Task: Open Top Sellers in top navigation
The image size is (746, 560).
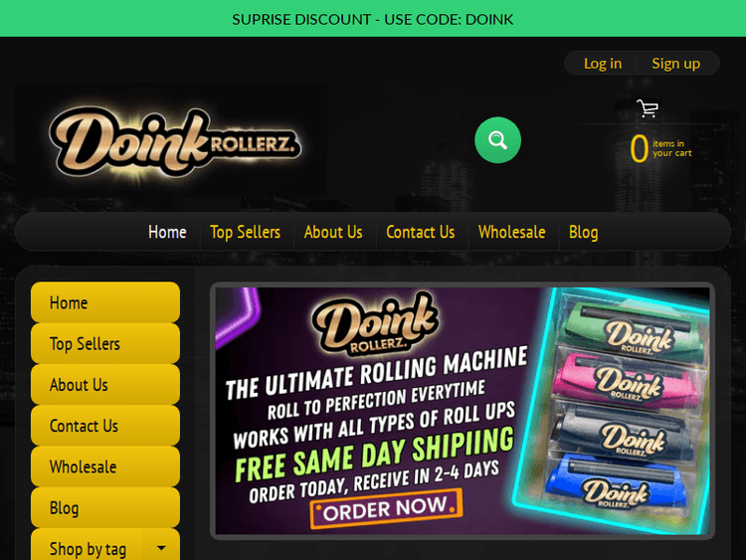Action: tap(245, 232)
